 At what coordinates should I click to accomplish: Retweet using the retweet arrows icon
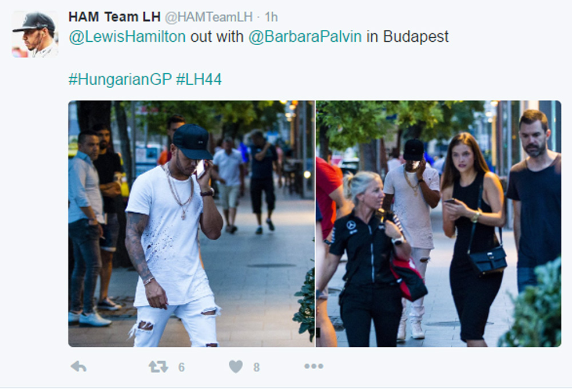tap(158, 366)
